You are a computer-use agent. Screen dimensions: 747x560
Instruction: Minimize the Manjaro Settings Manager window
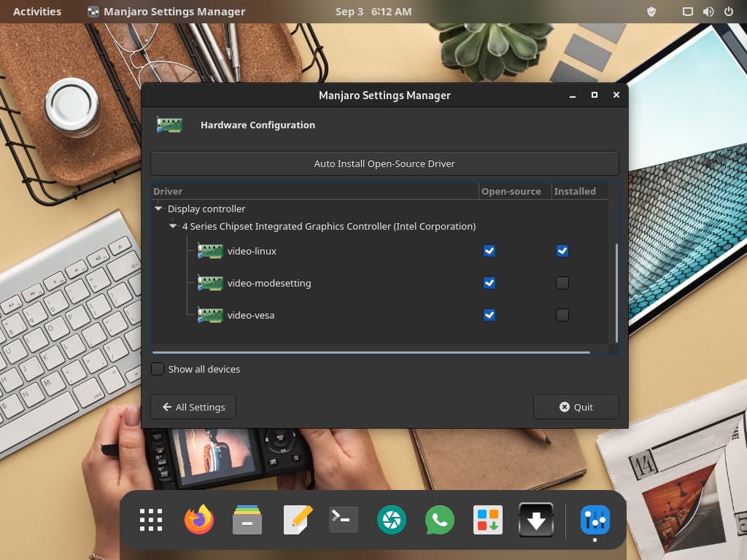[x=572, y=96]
